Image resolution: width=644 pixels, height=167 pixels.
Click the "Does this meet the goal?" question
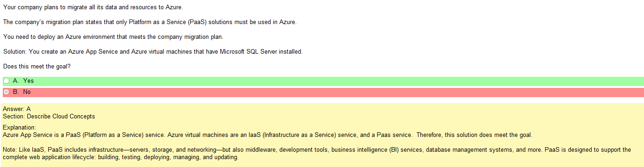(37, 67)
